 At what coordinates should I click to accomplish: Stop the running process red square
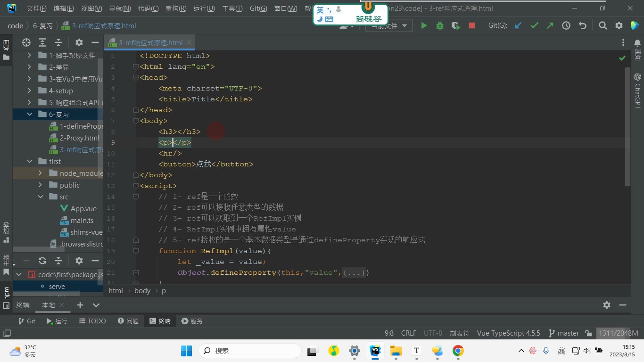471,26
